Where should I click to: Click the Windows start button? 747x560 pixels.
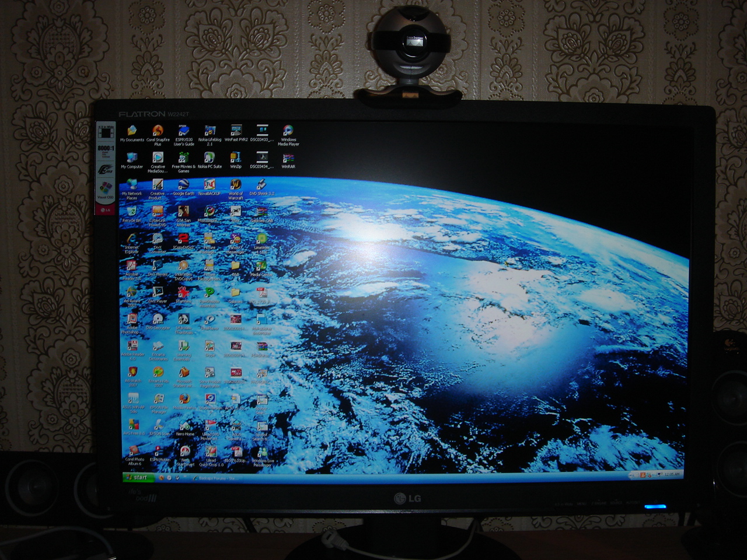(x=138, y=477)
